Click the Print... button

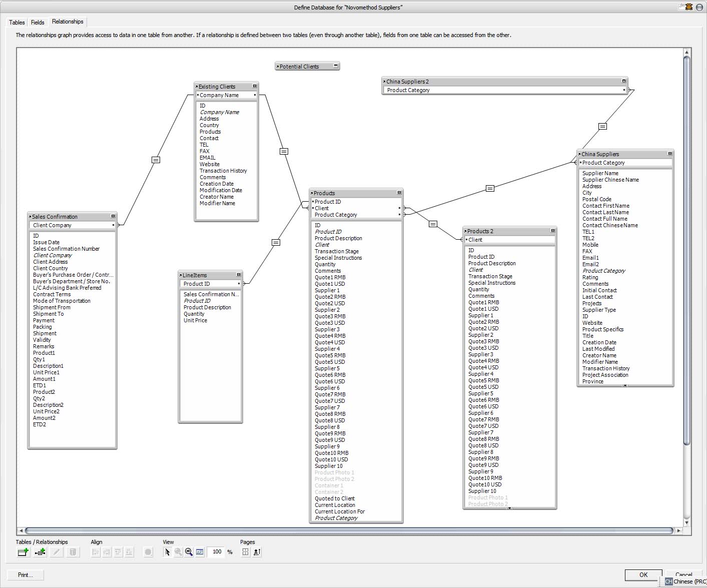(26, 575)
